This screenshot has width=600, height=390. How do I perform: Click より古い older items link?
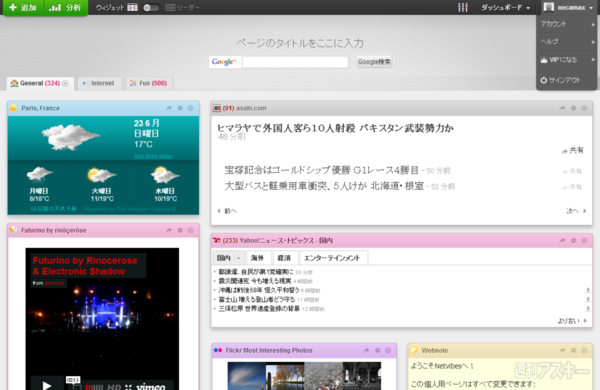click(572, 321)
